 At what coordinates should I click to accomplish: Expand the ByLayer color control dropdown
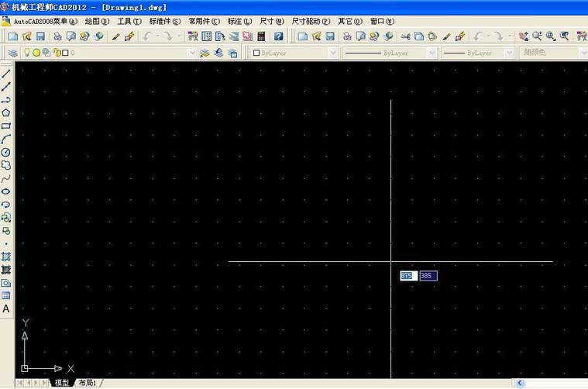pos(333,53)
